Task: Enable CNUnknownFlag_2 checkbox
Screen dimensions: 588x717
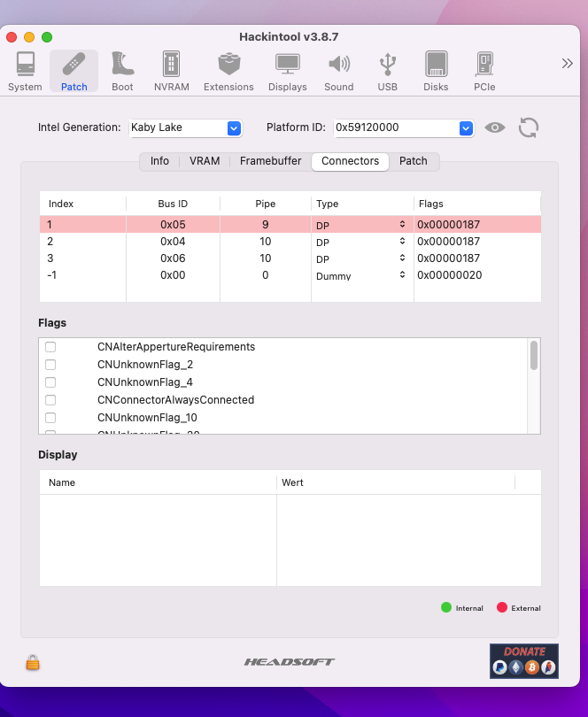Action: (x=50, y=365)
